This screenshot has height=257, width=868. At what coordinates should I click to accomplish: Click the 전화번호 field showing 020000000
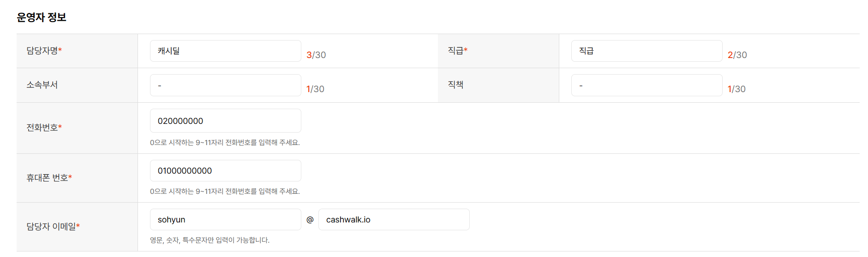pos(225,121)
